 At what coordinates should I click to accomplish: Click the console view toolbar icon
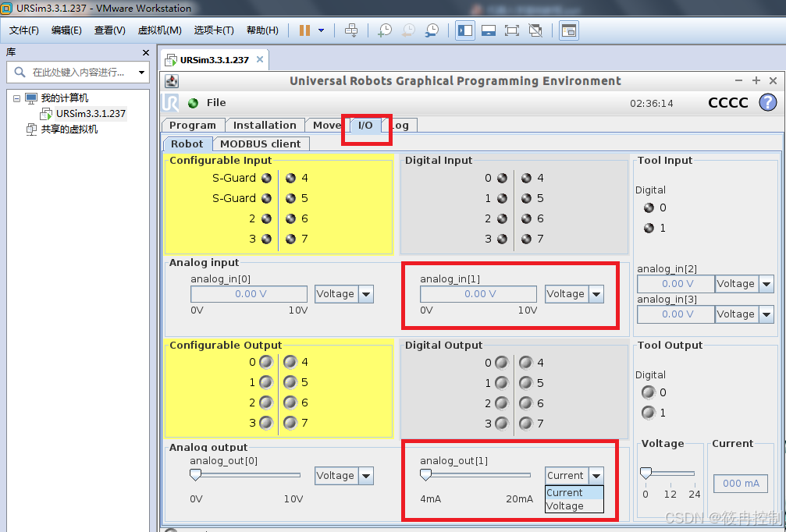569,30
